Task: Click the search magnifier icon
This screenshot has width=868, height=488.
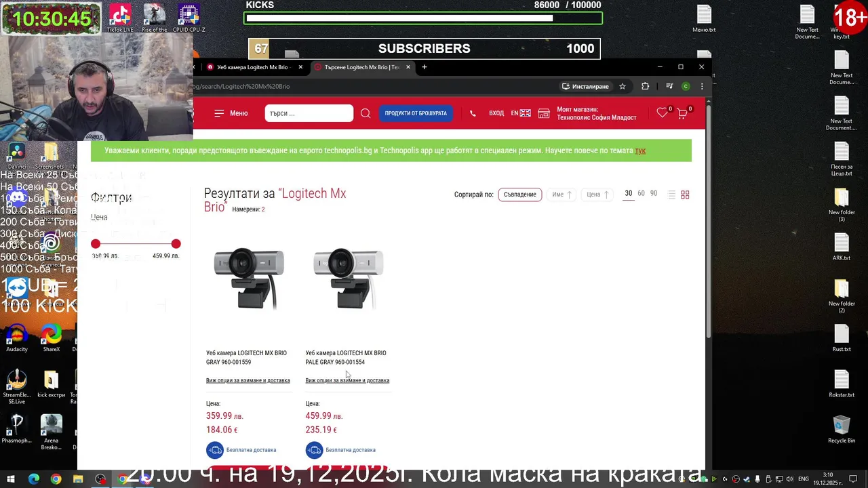Action: click(x=366, y=113)
